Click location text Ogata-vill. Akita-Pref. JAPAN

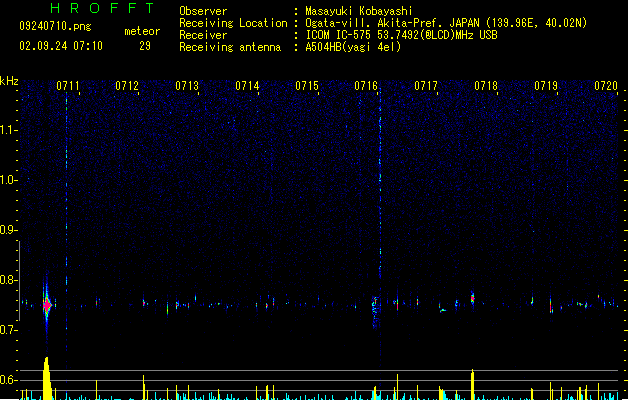point(392,23)
